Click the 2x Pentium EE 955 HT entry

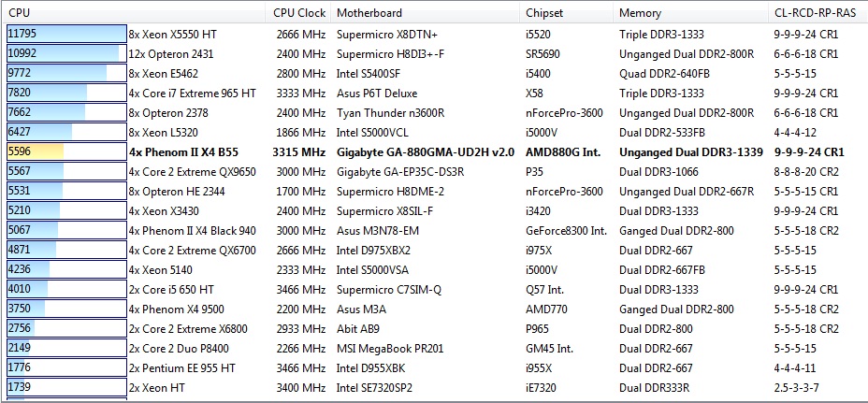[x=184, y=367]
